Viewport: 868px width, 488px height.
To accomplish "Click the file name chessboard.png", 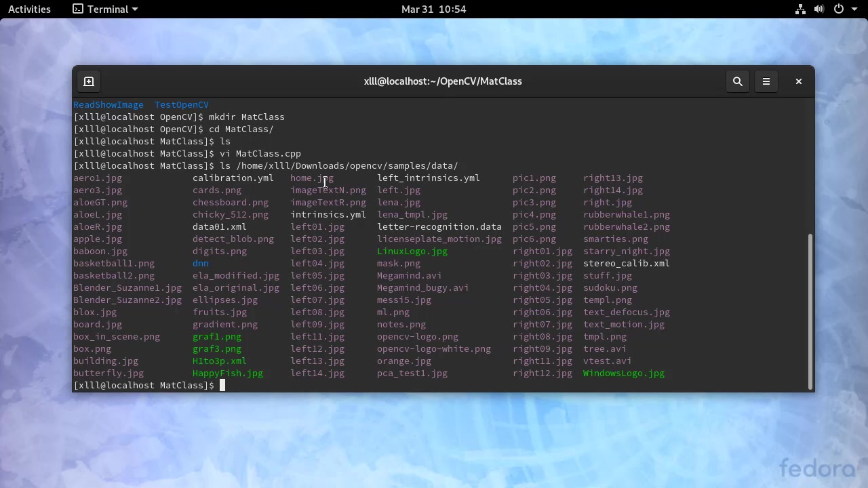I will pos(231,203).
